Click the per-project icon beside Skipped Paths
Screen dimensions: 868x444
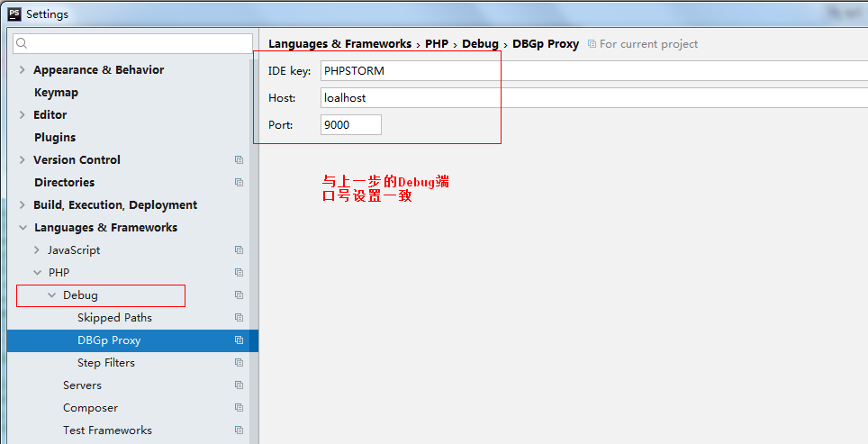(239, 318)
